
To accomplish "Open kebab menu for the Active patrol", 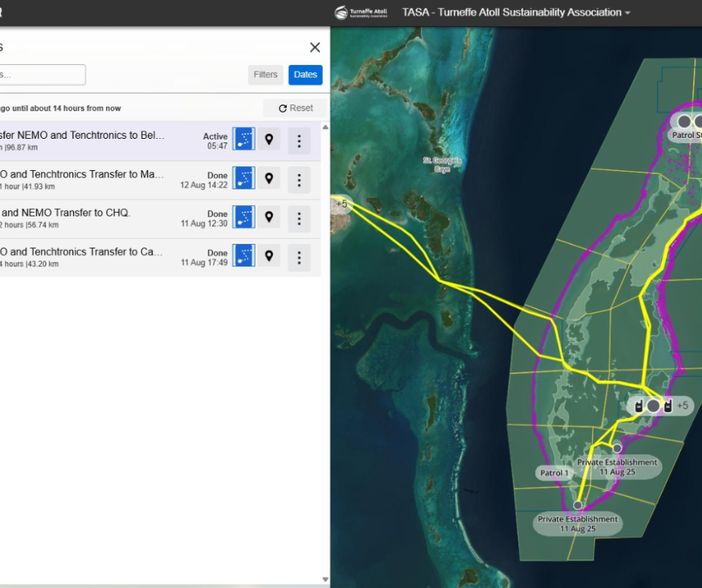I will coord(299,140).
